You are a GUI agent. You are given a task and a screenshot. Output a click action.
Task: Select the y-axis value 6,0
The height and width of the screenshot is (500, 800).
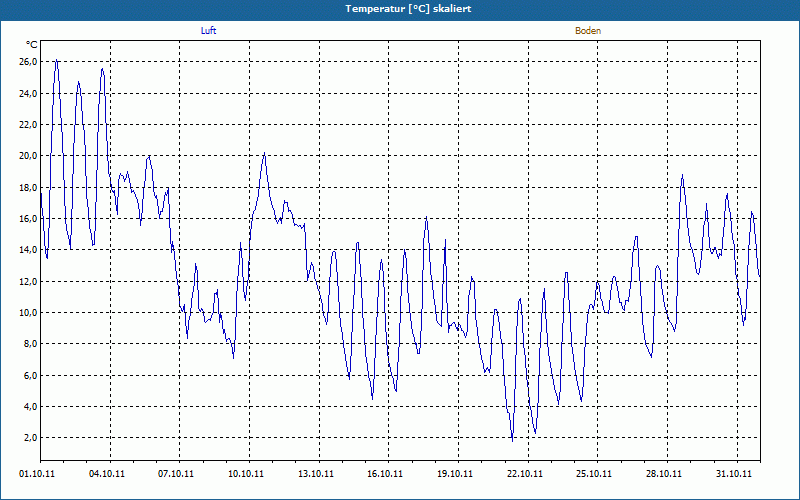30,375
